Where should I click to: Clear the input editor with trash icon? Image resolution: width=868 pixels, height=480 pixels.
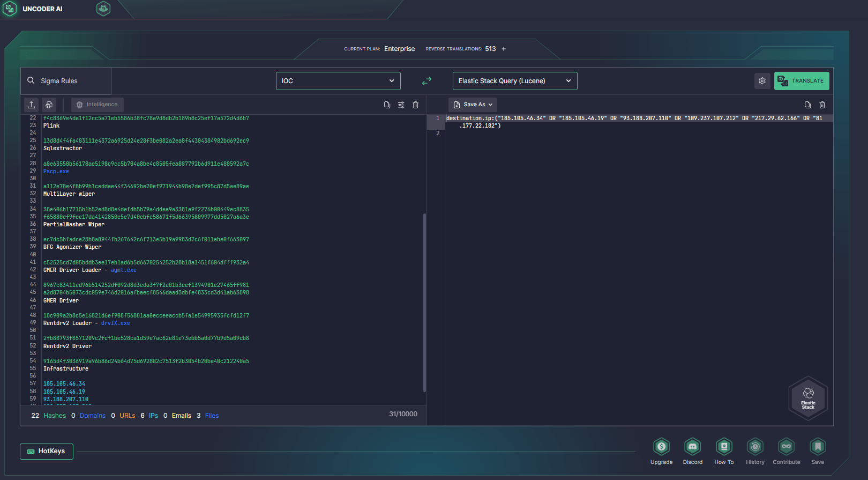pos(416,105)
